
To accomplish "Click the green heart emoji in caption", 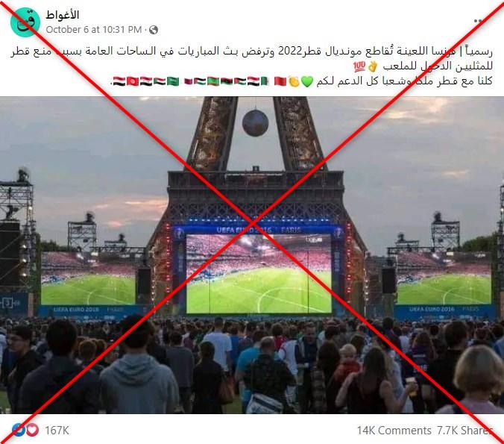I will click(307, 82).
